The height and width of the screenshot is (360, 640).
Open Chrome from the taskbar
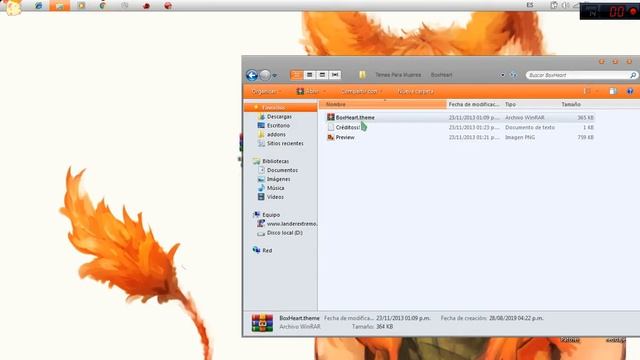pos(103,6)
